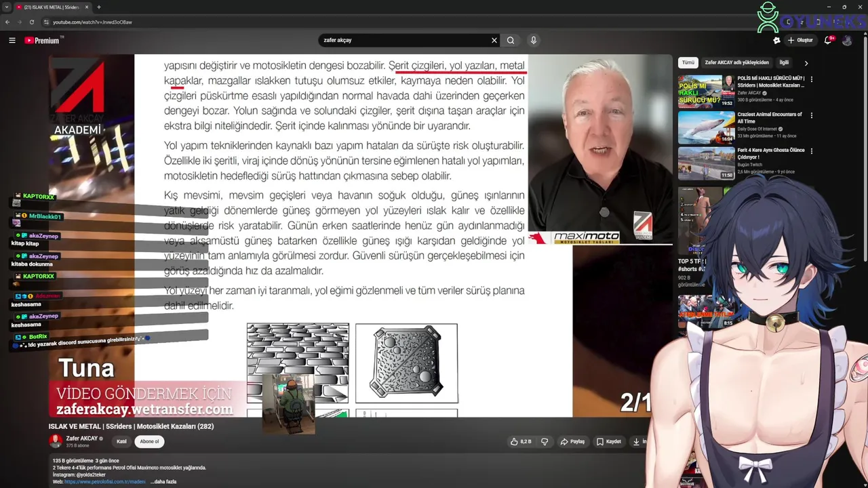Open the notifications bell
The width and height of the screenshot is (868, 488).
tap(828, 41)
